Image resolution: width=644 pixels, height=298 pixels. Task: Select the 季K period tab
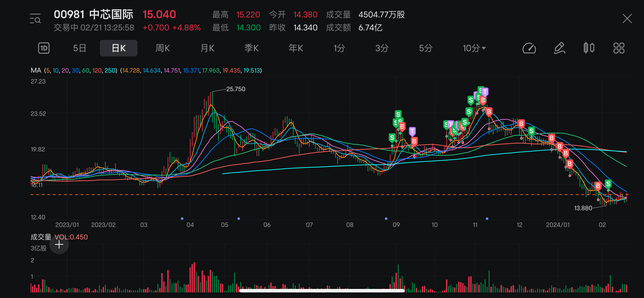pyautogui.click(x=251, y=48)
